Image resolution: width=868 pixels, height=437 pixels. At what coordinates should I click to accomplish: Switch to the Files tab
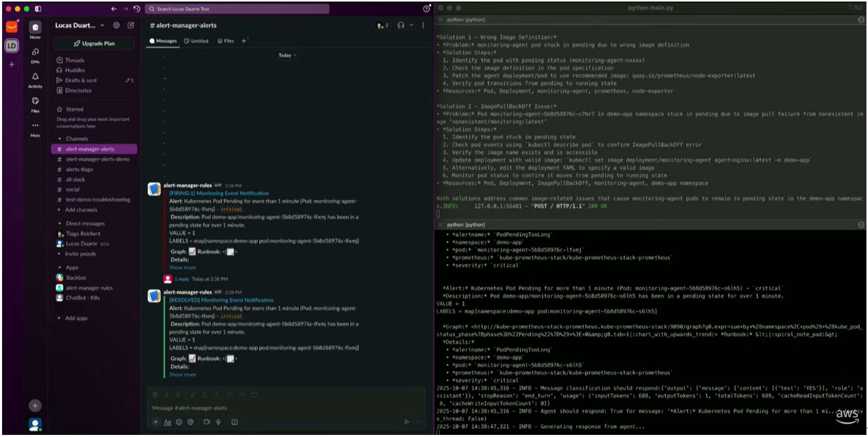click(226, 41)
